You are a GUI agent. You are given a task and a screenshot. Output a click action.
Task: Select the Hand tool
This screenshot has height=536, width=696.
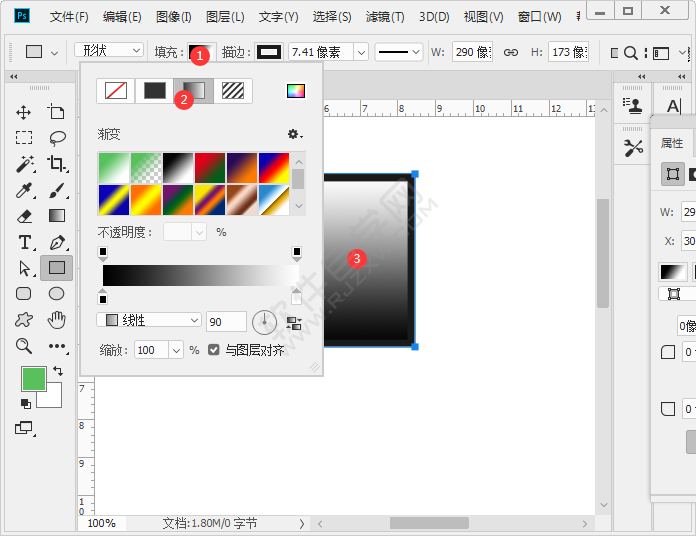[57, 319]
